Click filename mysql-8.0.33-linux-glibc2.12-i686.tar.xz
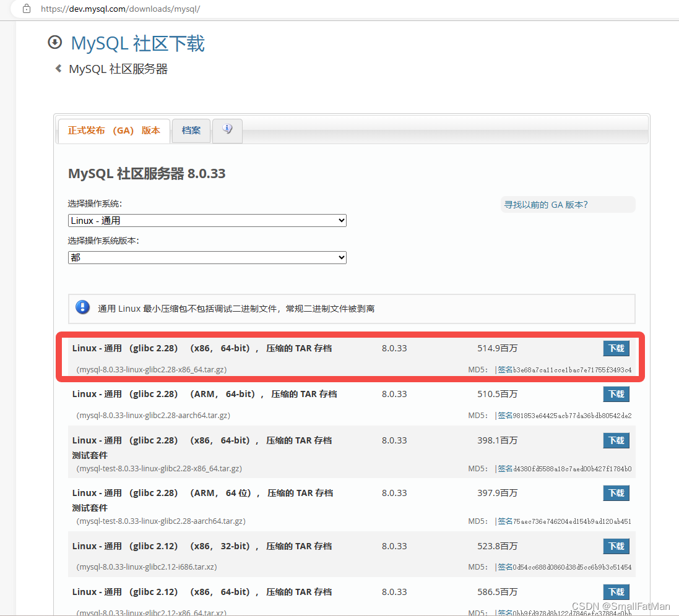 tap(146, 567)
